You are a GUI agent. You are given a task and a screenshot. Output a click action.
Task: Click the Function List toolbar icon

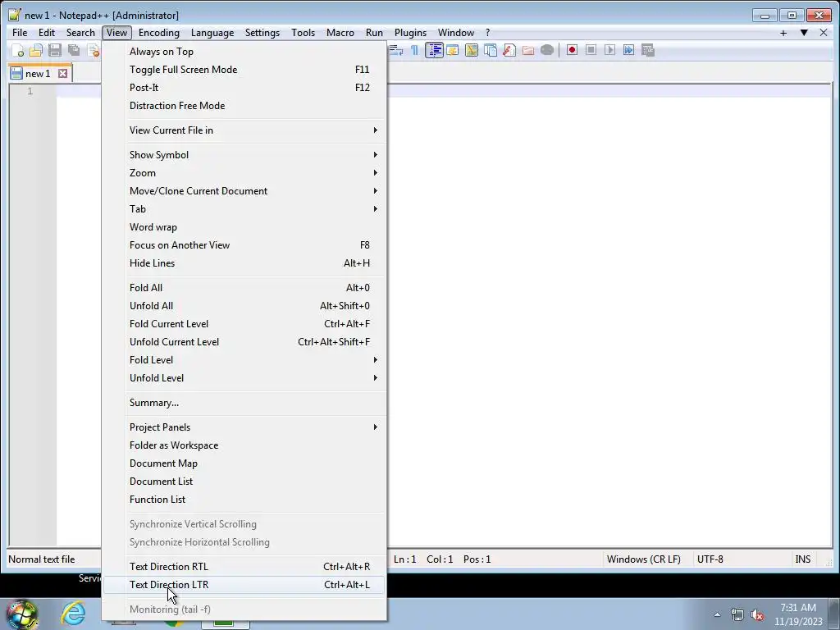click(x=509, y=50)
